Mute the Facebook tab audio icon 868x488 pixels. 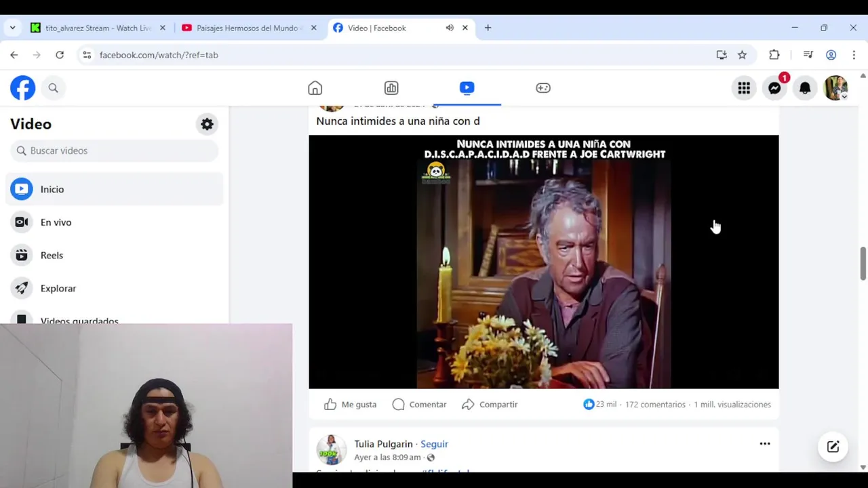450,28
